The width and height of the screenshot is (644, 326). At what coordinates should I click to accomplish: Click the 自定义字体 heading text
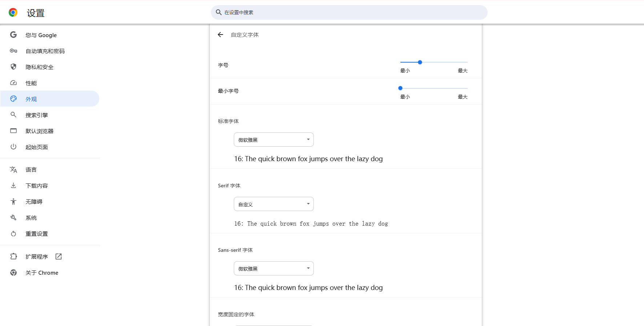coord(245,35)
